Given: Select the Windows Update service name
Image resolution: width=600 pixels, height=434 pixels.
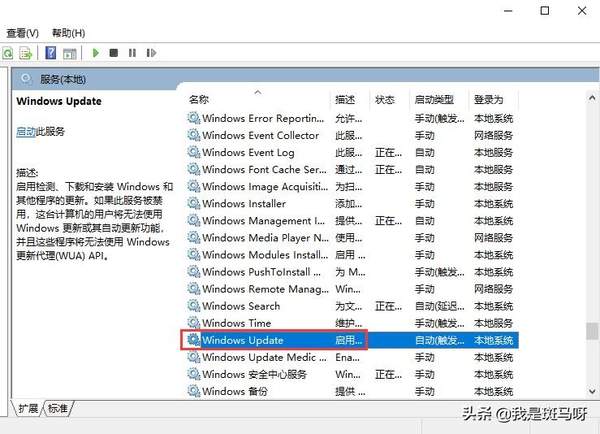Looking at the screenshot, I should point(243,340).
